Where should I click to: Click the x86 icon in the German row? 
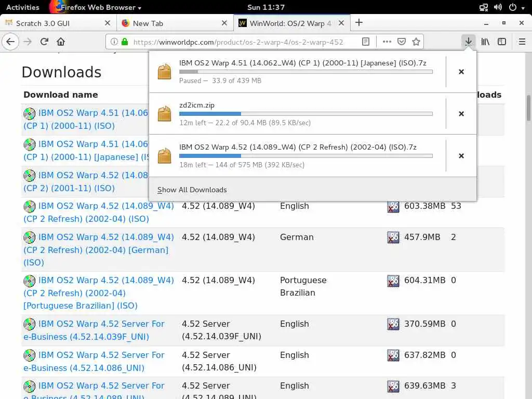[x=393, y=237]
